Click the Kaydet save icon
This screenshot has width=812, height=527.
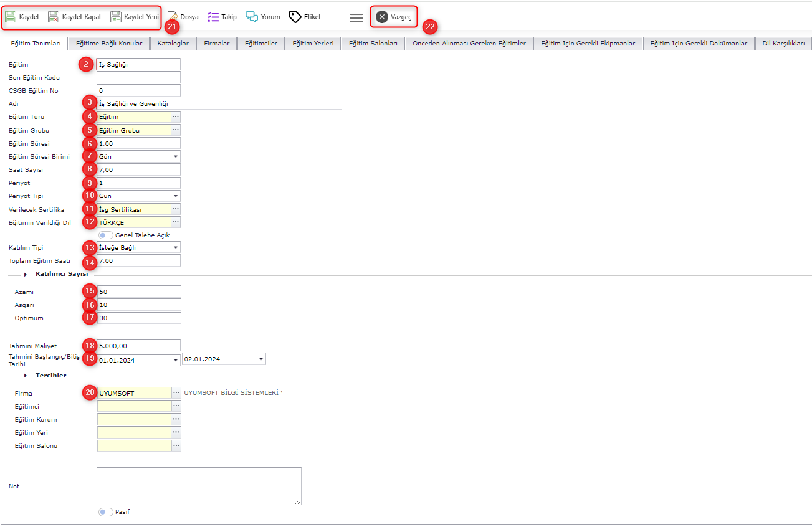[11, 17]
